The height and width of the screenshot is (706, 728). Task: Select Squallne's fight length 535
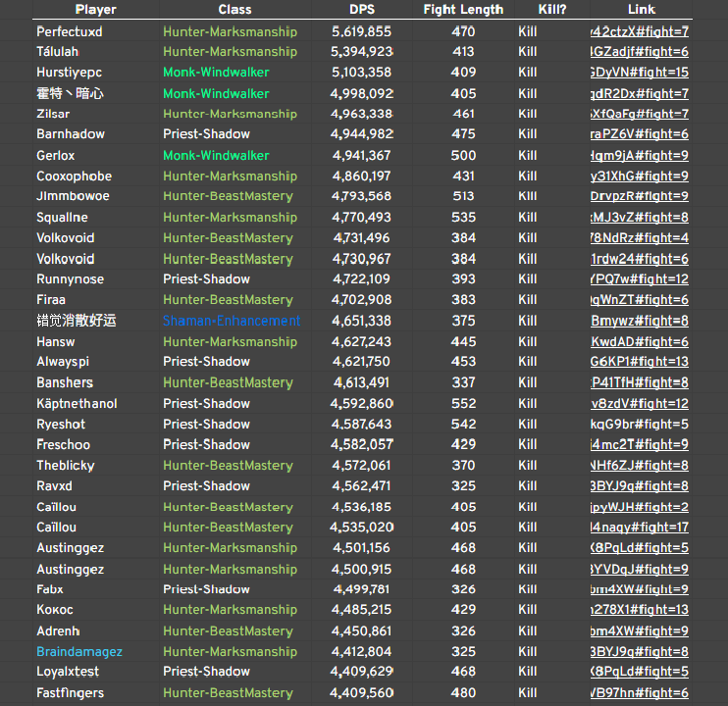(x=463, y=217)
